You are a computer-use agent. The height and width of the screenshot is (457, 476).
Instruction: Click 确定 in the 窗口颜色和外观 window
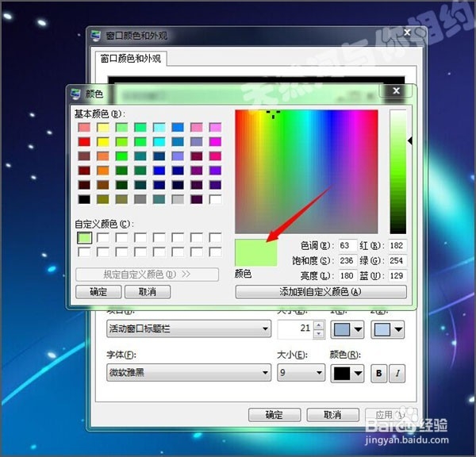[x=274, y=414]
